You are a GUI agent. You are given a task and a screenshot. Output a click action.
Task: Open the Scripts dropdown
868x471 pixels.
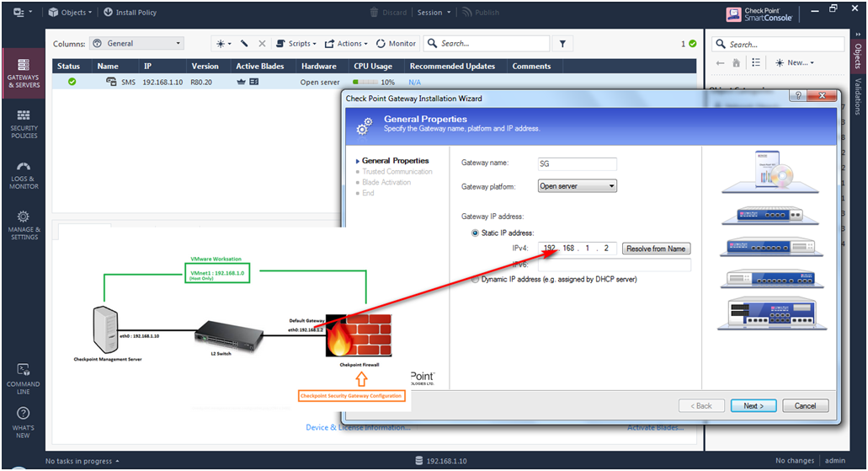(296, 43)
